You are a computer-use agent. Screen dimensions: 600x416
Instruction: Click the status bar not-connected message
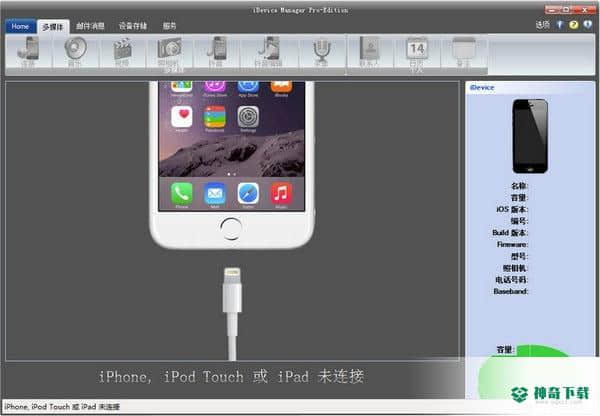[x=62, y=407]
